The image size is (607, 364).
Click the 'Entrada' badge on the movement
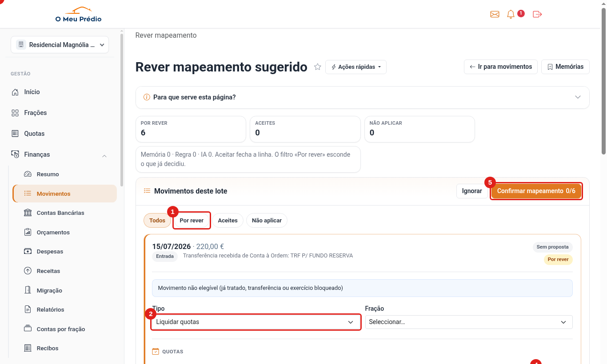(165, 256)
